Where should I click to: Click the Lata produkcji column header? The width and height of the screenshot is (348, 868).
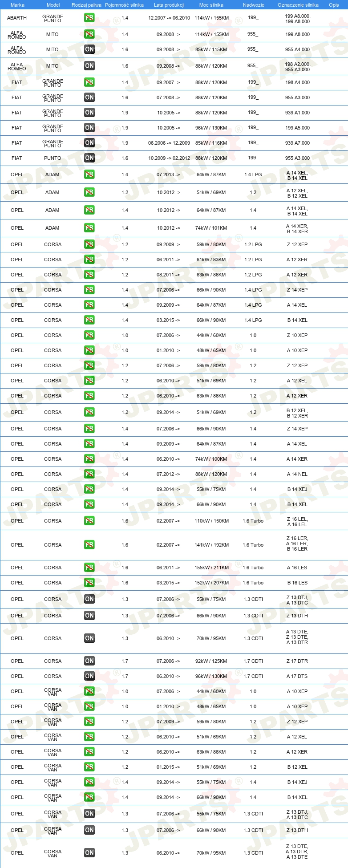169,5
